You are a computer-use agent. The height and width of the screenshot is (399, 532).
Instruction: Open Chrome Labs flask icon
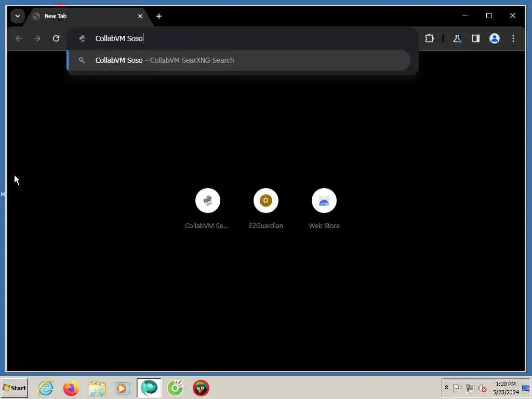457,38
